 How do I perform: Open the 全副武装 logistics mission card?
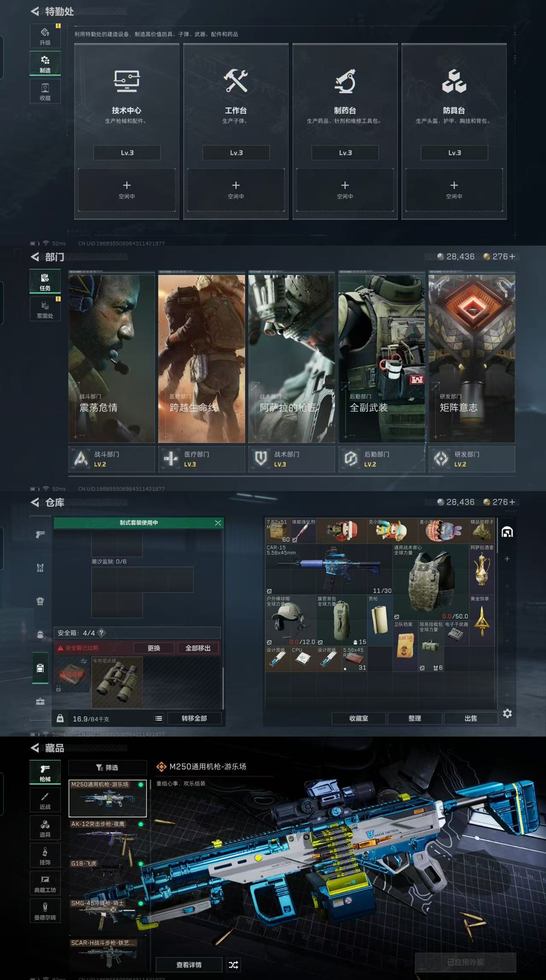(x=382, y=358)
